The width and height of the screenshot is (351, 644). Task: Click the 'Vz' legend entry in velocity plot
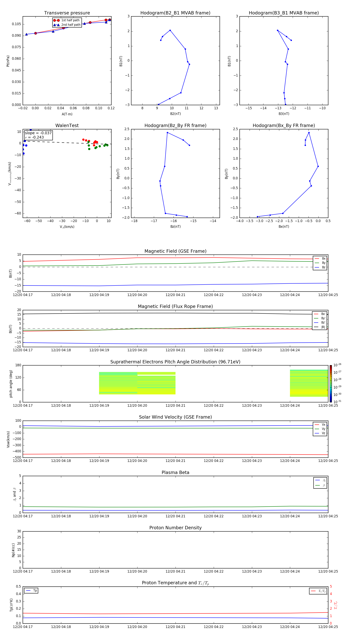320,433
